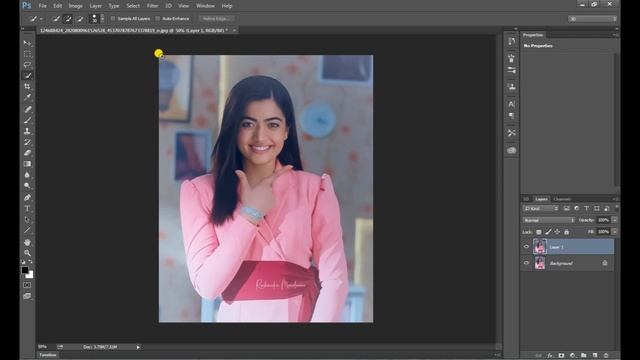Select the Lasso tool

[x=27, y=64]
